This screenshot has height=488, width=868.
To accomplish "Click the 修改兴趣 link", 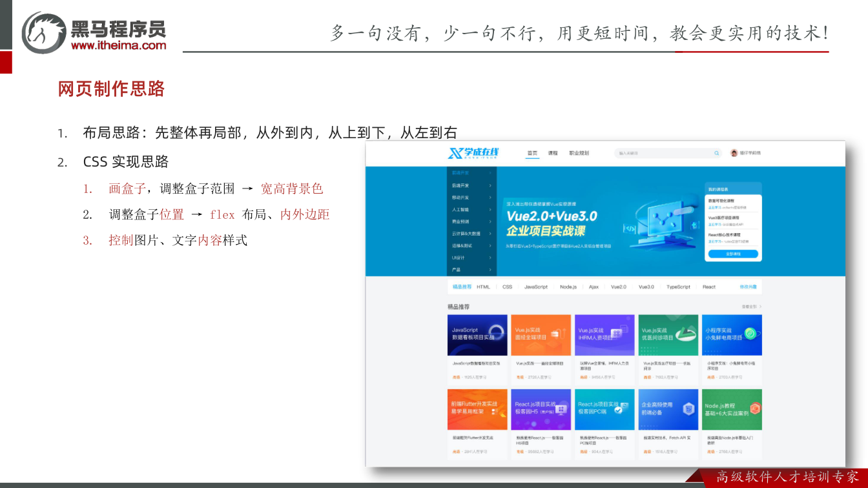I will (748, 287).
